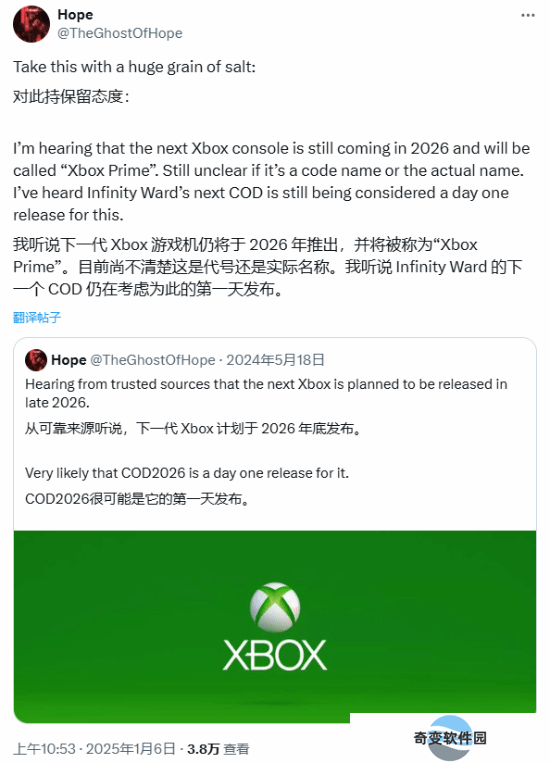Open the 3.8万 查看 view count
The width and height of the screenshot is (550, 763).
(x=218, y=748)
